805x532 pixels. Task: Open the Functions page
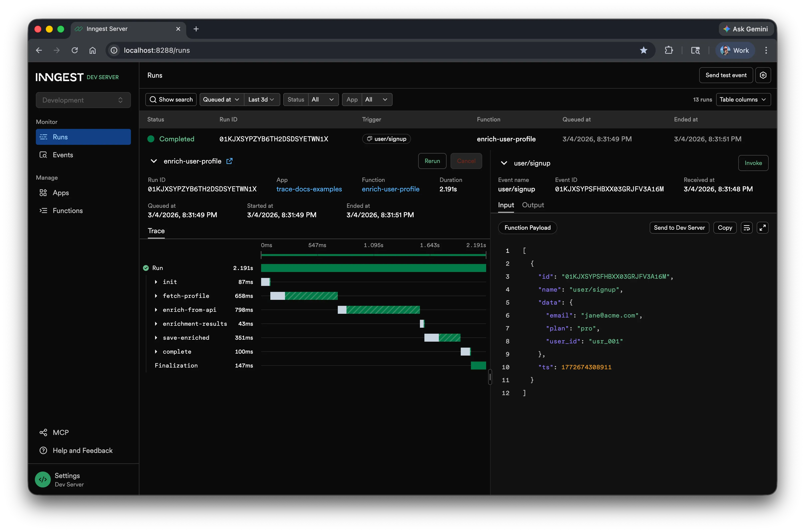[x=67, y=210]
